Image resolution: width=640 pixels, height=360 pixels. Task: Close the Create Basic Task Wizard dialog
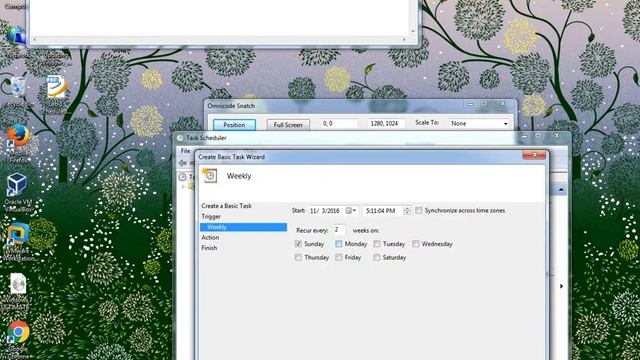pos(534,155)
